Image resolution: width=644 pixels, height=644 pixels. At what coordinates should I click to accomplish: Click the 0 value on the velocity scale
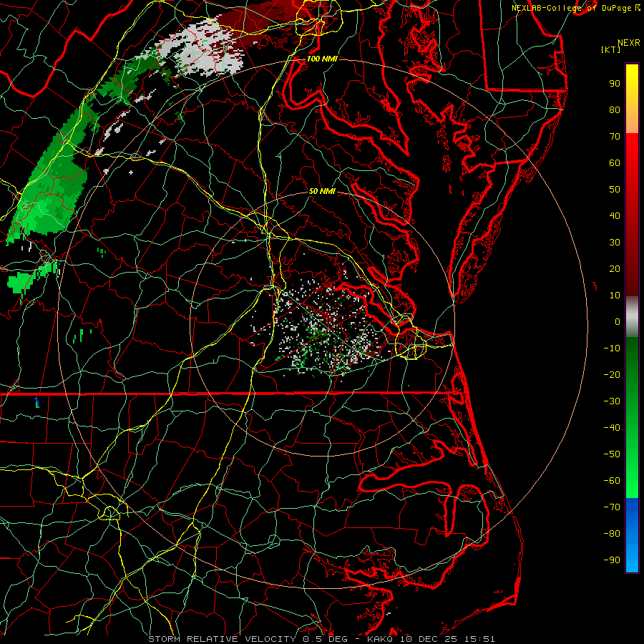pyautogui.click(x=618, y=322)
